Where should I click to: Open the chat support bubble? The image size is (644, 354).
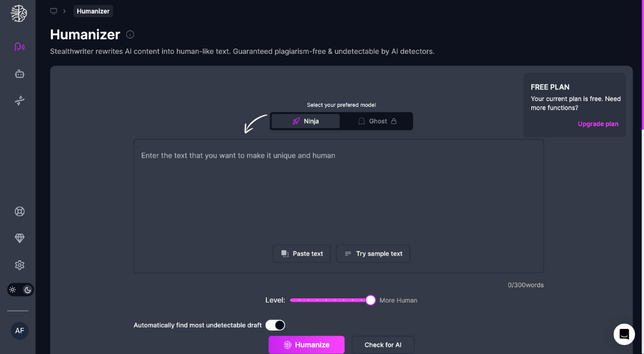click(x=624, y=334)
